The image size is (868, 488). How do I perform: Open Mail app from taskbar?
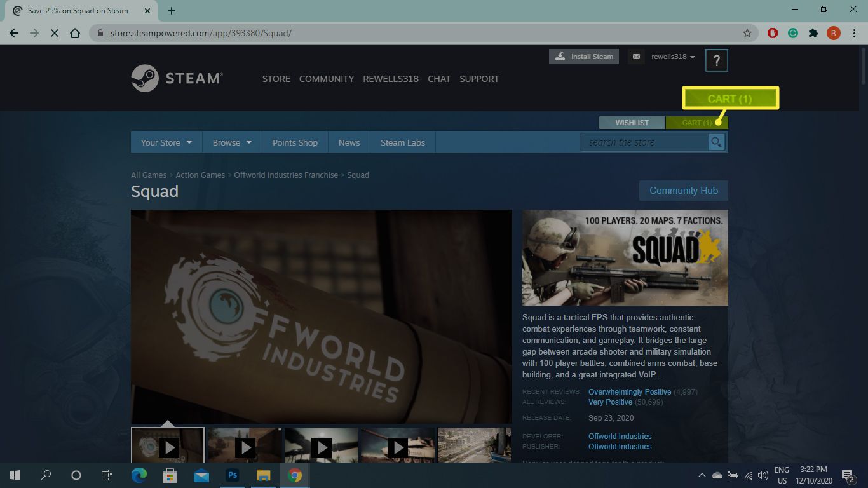click(x=201, y=475)
